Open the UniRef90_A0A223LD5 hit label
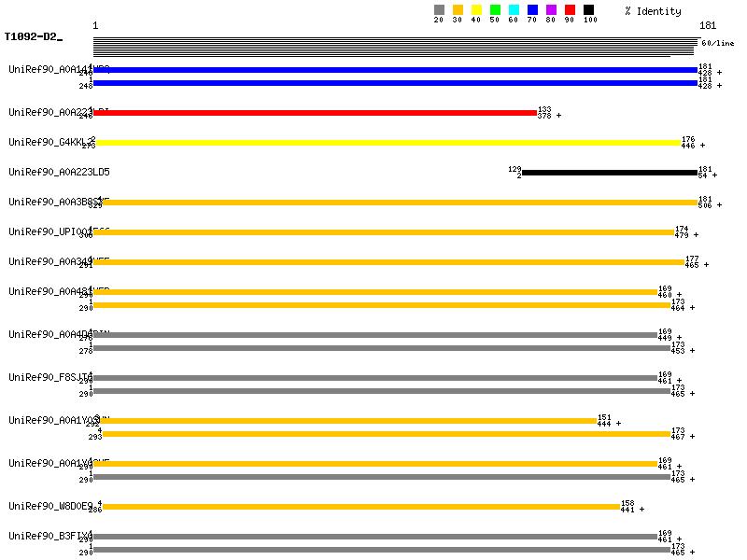This screenshot has width=747, height=560. (x=59, y=172)
